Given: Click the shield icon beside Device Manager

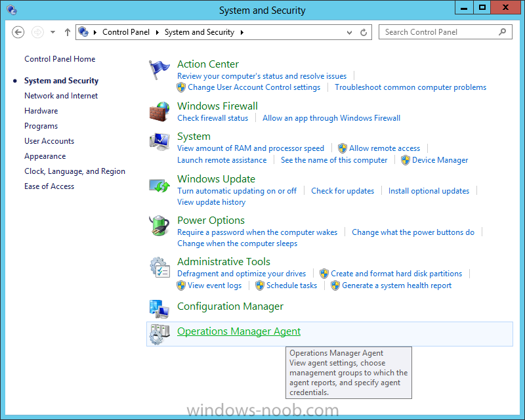Looking at the screenshot, I should (406, 160).
